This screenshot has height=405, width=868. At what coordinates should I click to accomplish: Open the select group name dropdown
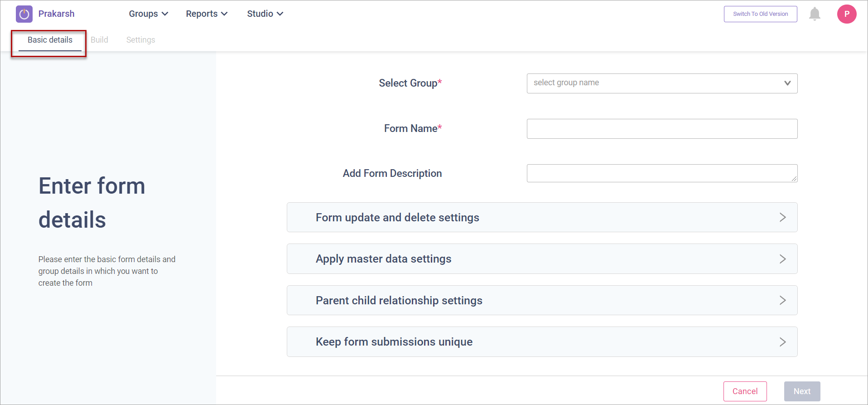click(x=662, y=83)
